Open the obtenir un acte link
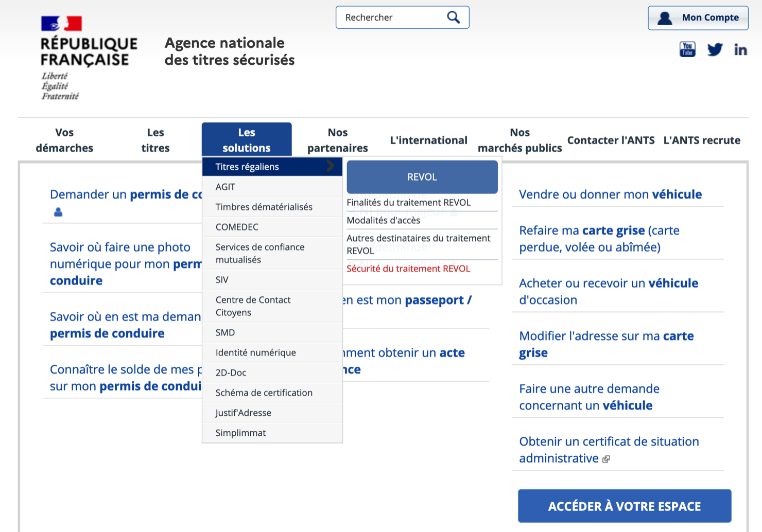 click(x=404, y=361)
